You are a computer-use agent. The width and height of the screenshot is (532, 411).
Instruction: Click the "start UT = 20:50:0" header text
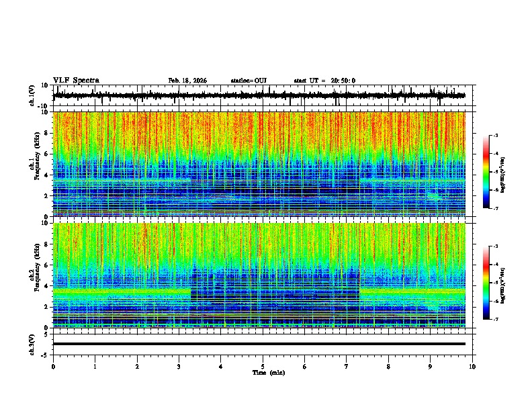(324, 81)
